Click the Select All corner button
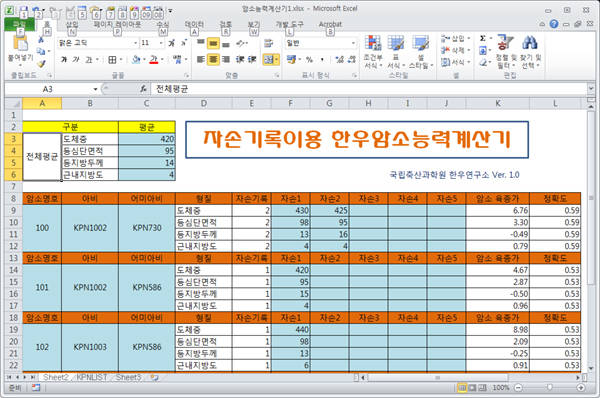This screenshot has width=600, height=398. 13,103
